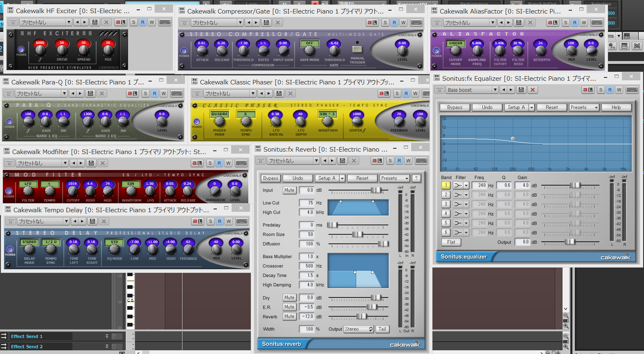
Task: Click A/B compare icon in Modfilter window
Action: coord(198,163)
